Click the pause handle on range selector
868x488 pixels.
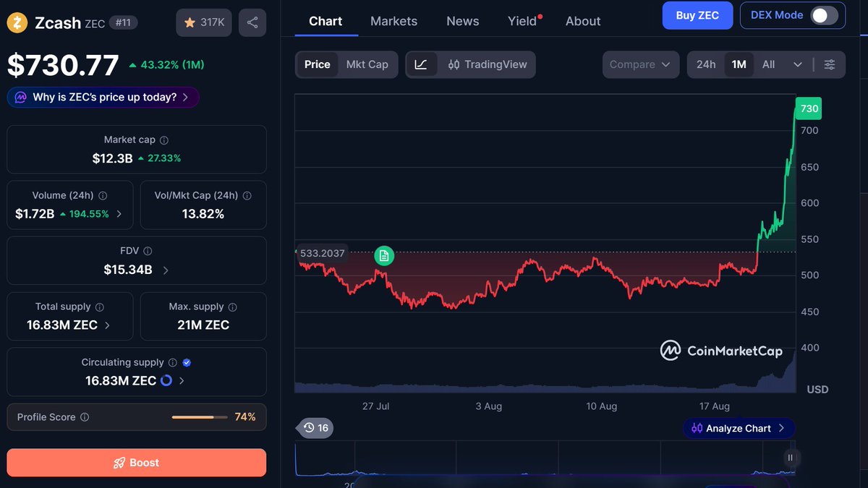(x=791, y=458)
